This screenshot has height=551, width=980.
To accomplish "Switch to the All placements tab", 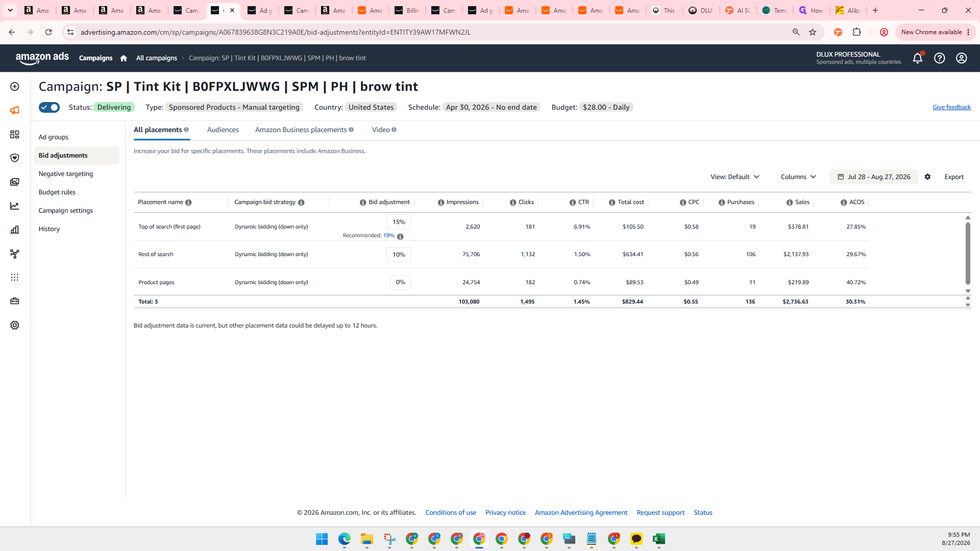I will click(x=158, y=130).
